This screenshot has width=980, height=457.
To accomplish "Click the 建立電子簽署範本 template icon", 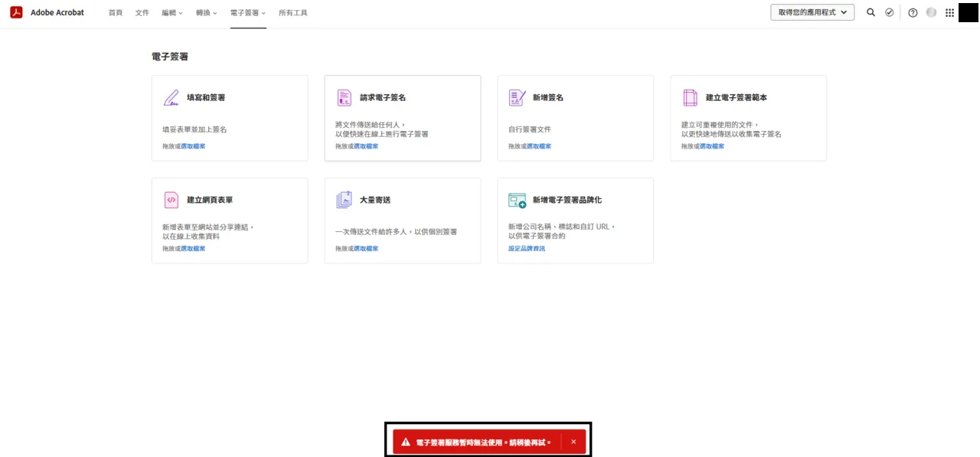I will [690, 98].
